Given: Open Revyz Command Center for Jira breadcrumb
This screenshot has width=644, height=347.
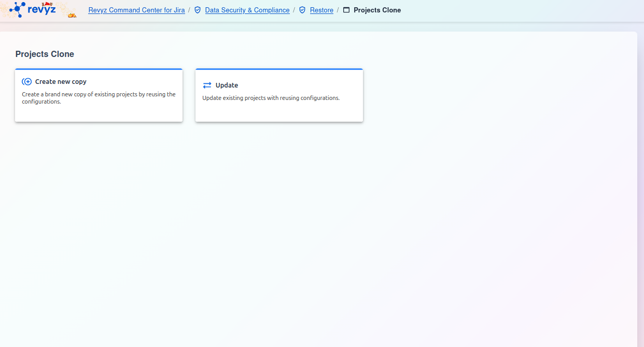Looking at the screenshot, I should pos(136,10).
